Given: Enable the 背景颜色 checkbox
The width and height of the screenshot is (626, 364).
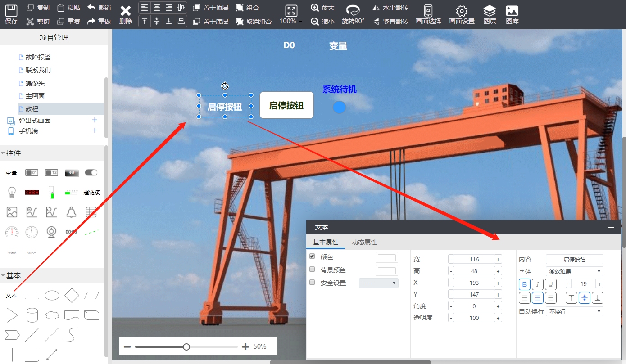Looking at the screenshot, I should (312, 269).
